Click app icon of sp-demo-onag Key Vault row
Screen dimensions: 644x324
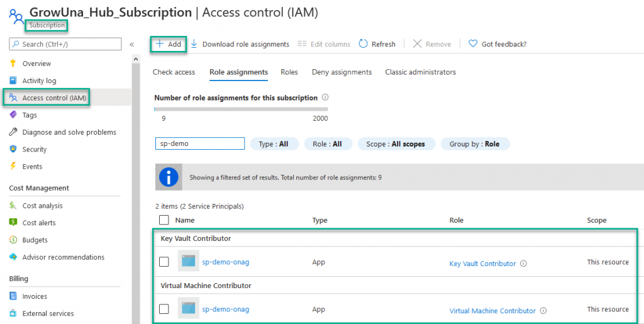pos(189,260)
